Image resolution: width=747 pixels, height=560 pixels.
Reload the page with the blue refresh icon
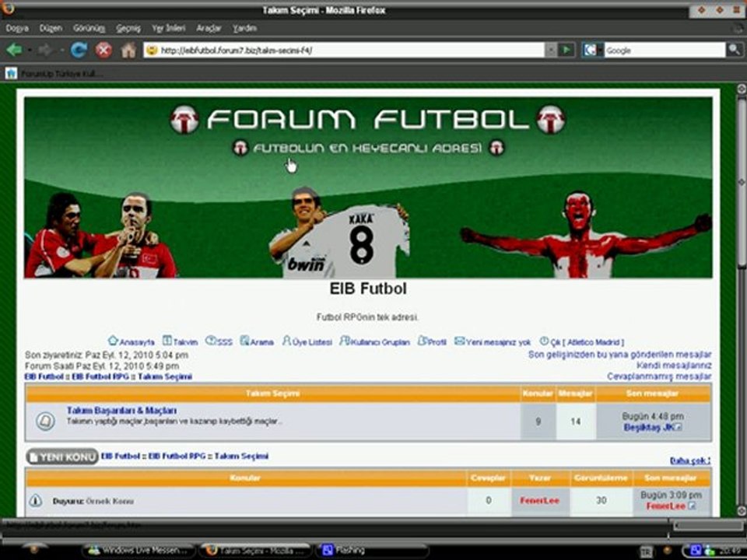tap(79, 50)
